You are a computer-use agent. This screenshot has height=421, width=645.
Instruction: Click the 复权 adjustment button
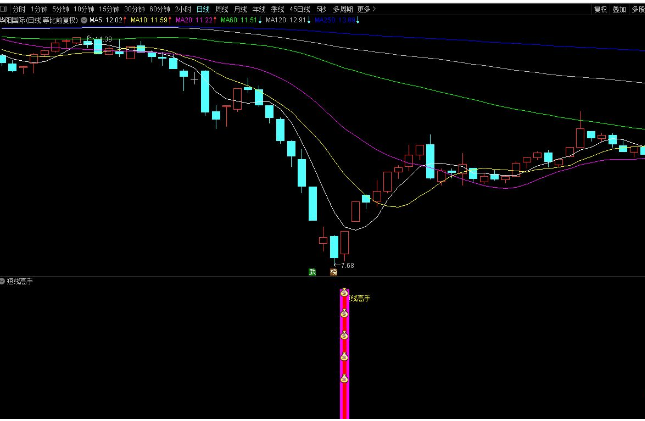(x=600, y=7)
